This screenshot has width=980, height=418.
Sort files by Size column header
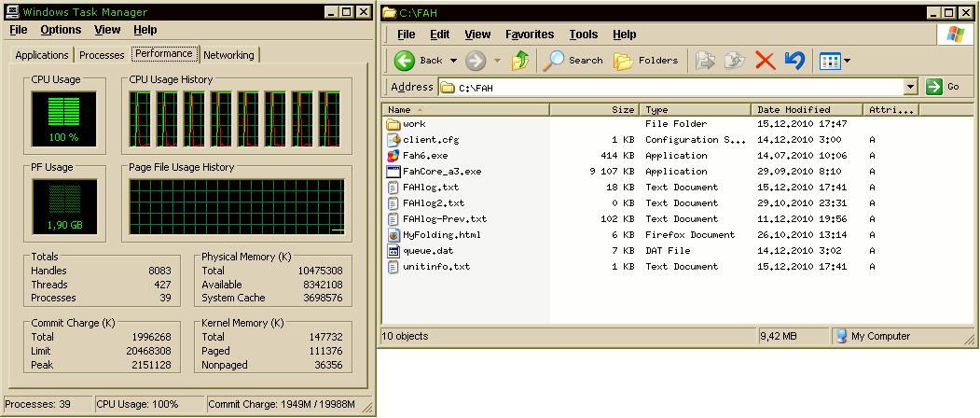[594, 109]
